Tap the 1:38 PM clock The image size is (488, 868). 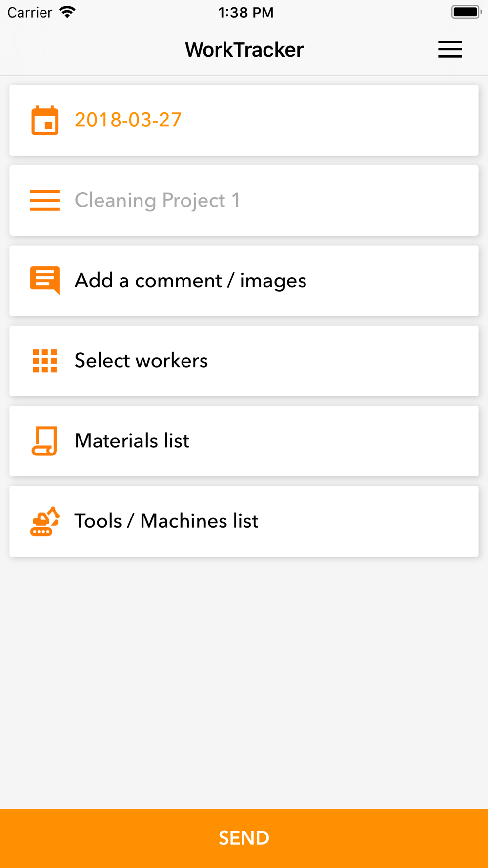[245, 12]
